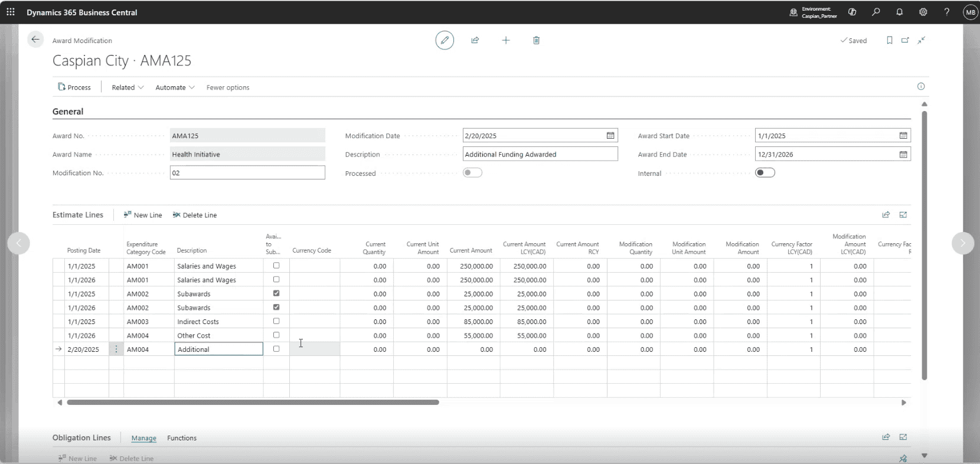The height and width of the screenshot is (464, 980).
Task: Check Available to Sub for 1/1/2025 Salaries
Action: (x=276, y=266)
